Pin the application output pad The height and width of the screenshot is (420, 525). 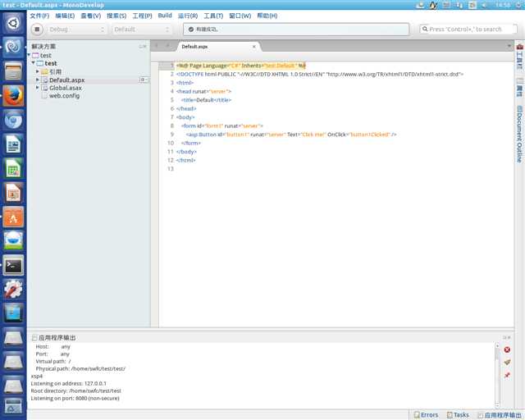coord(507,375)
